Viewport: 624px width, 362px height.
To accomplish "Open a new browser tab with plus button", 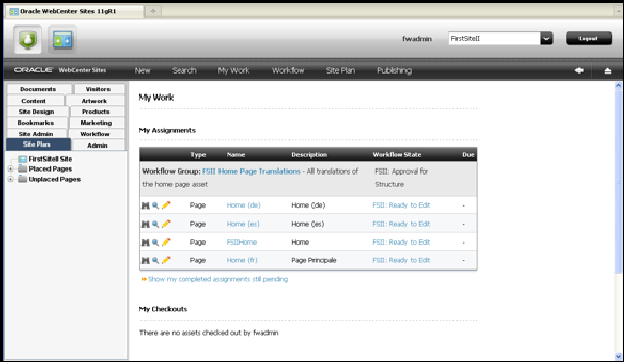I will coord(153,11).
